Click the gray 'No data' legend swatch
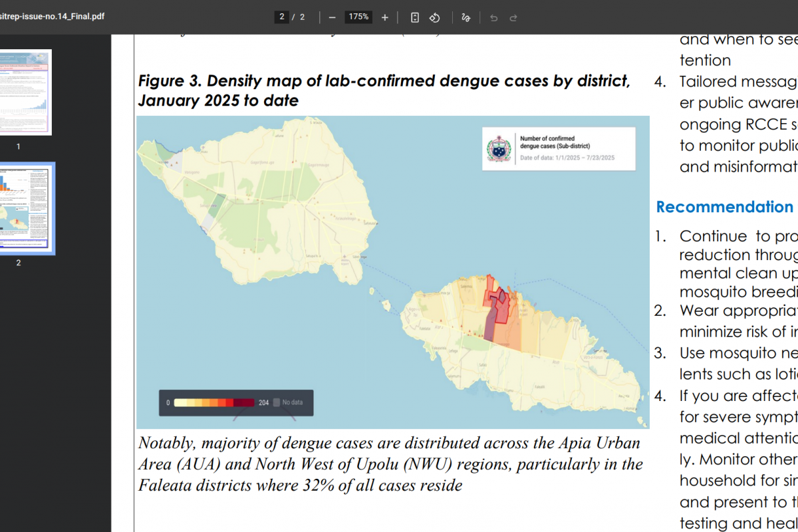This screenshot has height=532, width=798. pos(276,402)
